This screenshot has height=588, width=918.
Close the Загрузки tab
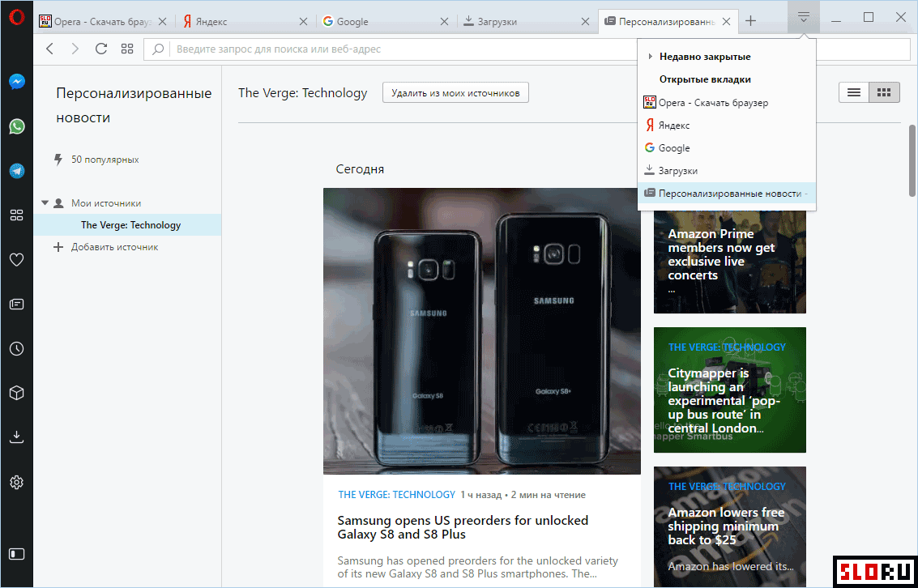(586, 22)
